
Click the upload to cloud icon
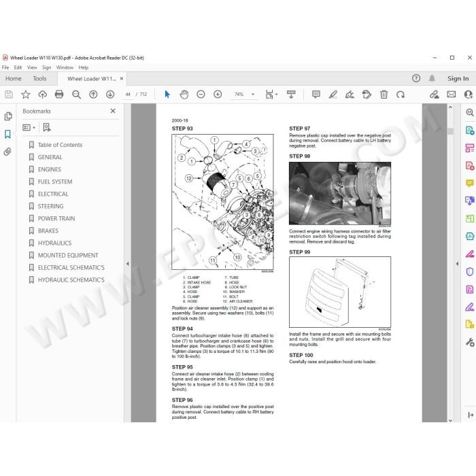[x=42, y=95]
